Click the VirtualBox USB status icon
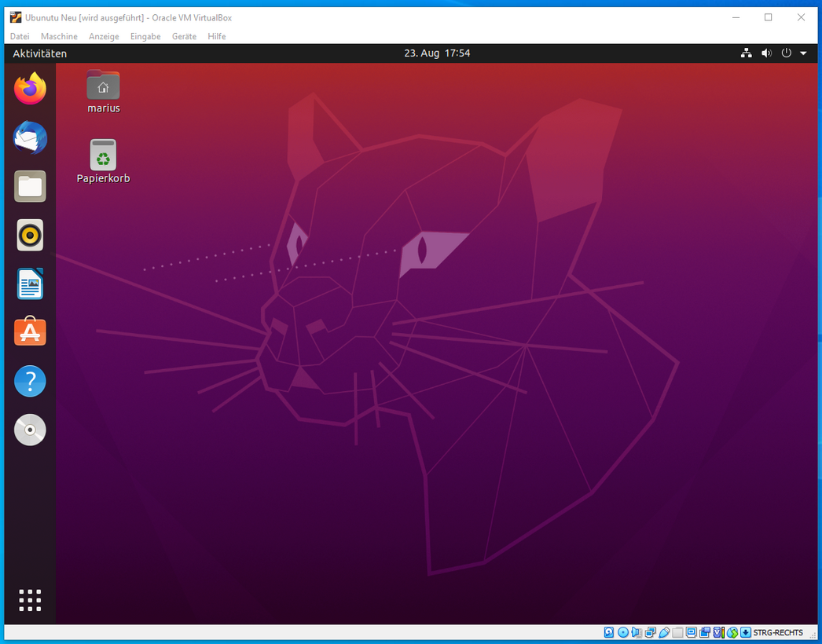822x644 pixels. tap(664, 633)
